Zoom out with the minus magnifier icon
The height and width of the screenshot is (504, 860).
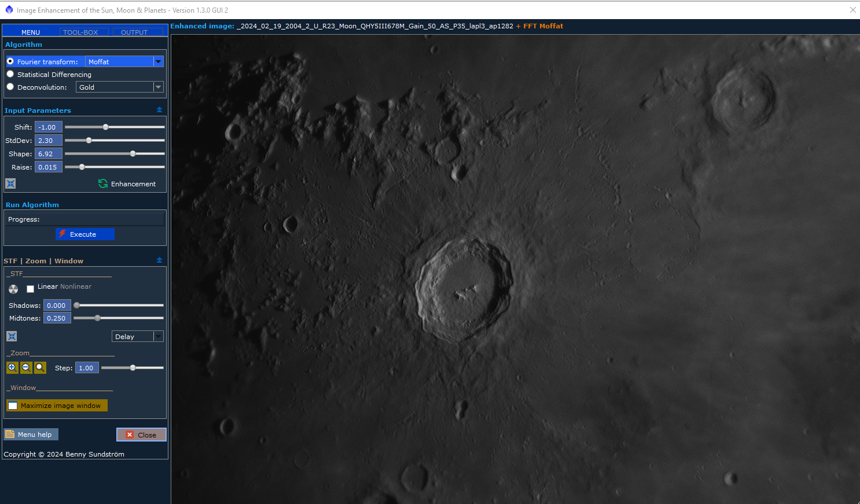click(26, 367)
